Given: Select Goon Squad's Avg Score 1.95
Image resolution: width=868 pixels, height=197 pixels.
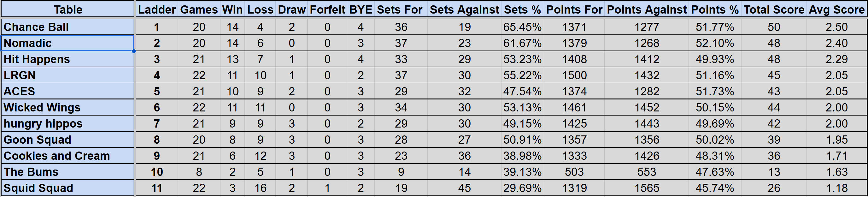Looking at the screenshot, I should click(x=836, y=140).
